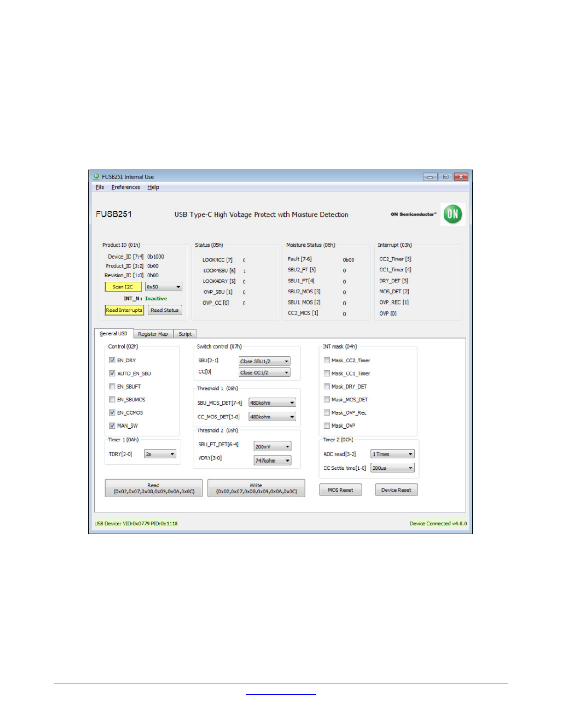This screenshot has width=563, height=728.
Task: Check the Mask_CC1_Timer box
Action: (327, 373)
